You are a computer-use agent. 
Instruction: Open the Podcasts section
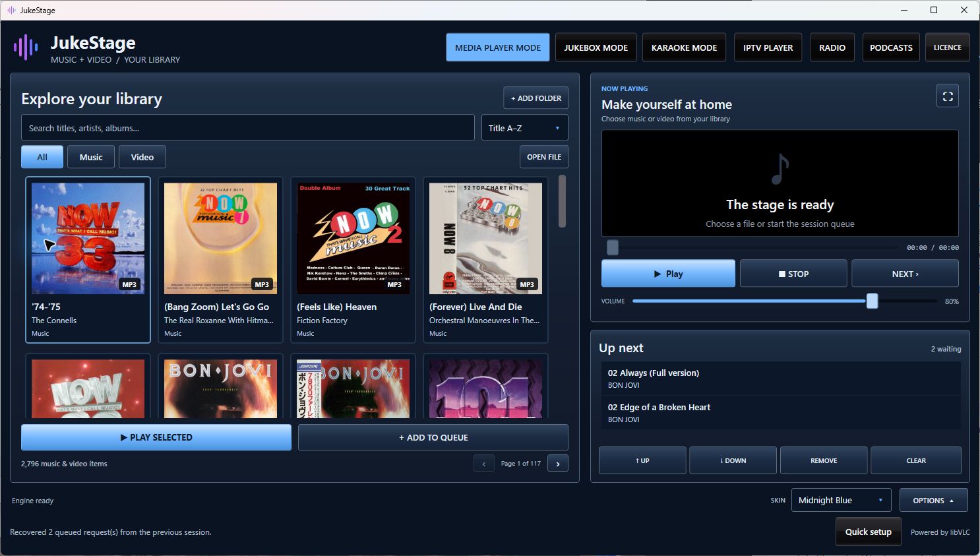[x=891, y=47]
